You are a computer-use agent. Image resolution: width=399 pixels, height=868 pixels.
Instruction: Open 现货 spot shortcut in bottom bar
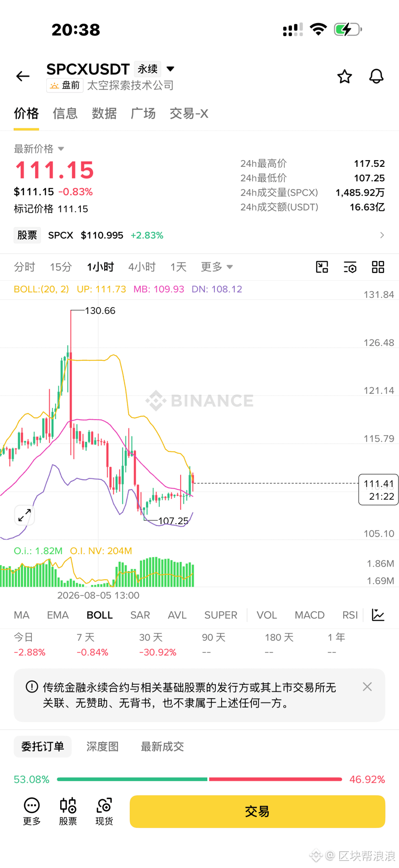104,811
